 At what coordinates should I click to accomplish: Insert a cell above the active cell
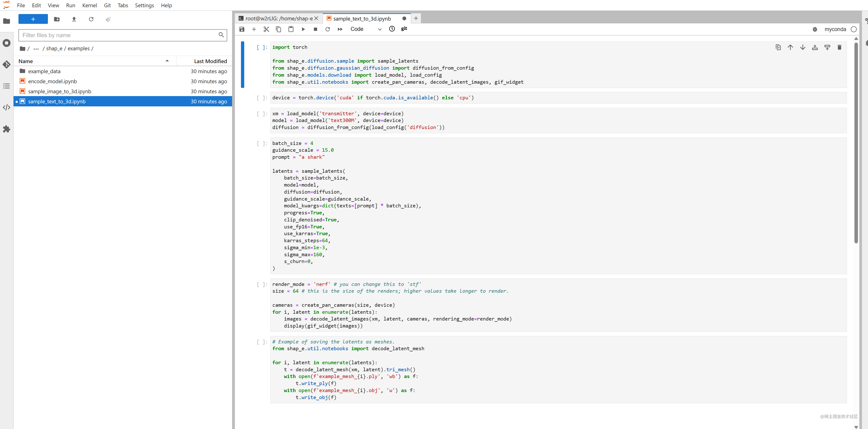point(815,47)
